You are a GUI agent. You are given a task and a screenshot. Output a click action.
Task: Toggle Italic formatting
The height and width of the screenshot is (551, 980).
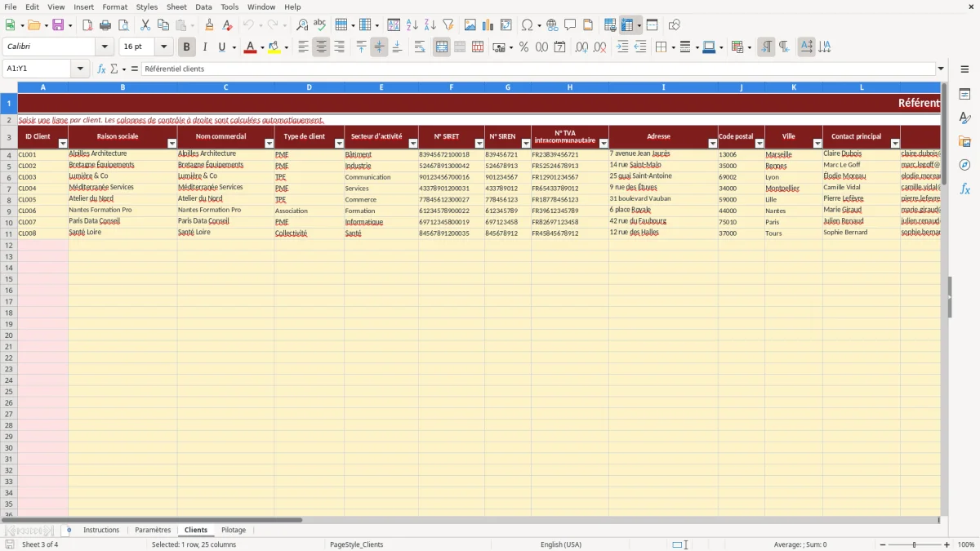(204, 47)
